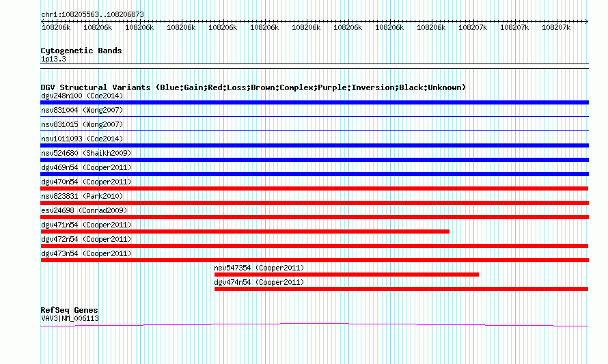This screenshot has height=364, width=608.
Task: Open variant label dgv248n100 (Coe2014)
Action: tap(82, 96)
